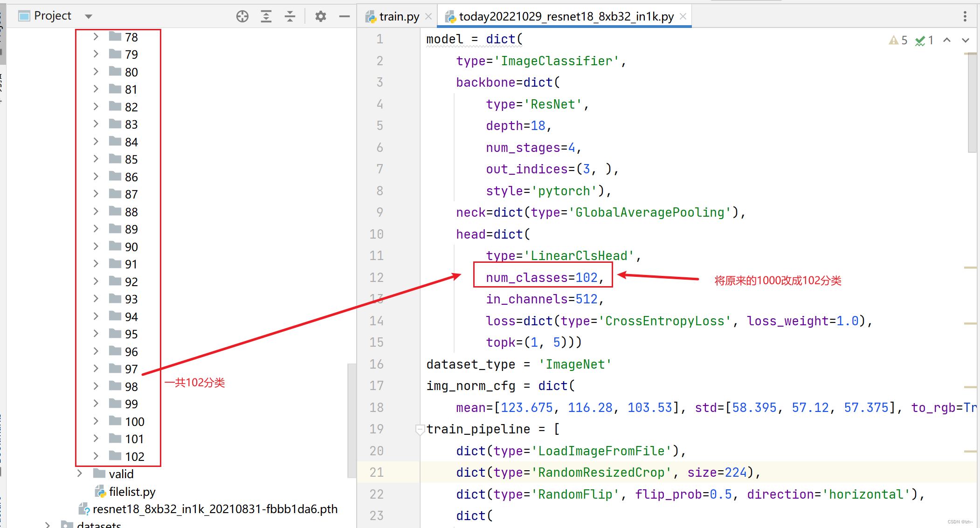Click the .pth unknown file type icon
This screenshot has height=528, width=980.
(x=84, y=509)
